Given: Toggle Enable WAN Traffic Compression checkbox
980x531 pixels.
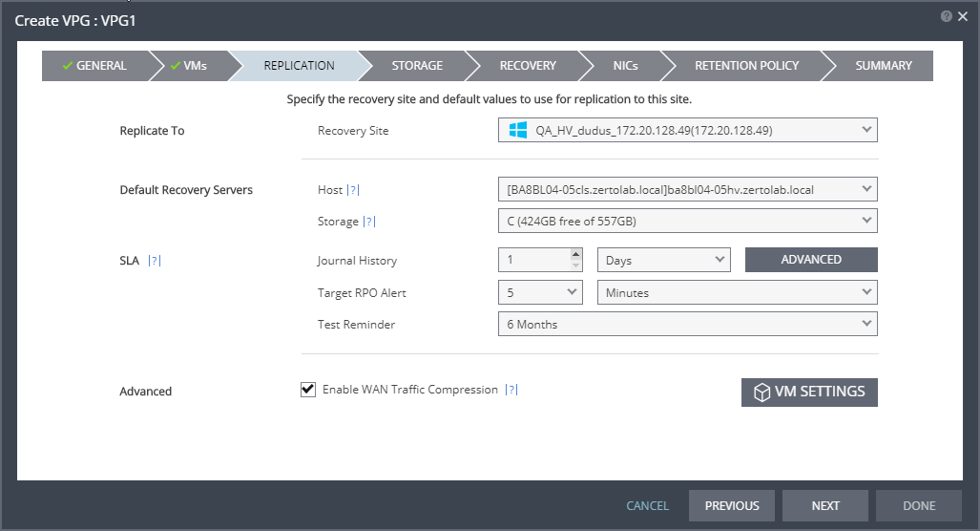Looking at the screenshot, I should pyautogui.click(x=308, y=390).
